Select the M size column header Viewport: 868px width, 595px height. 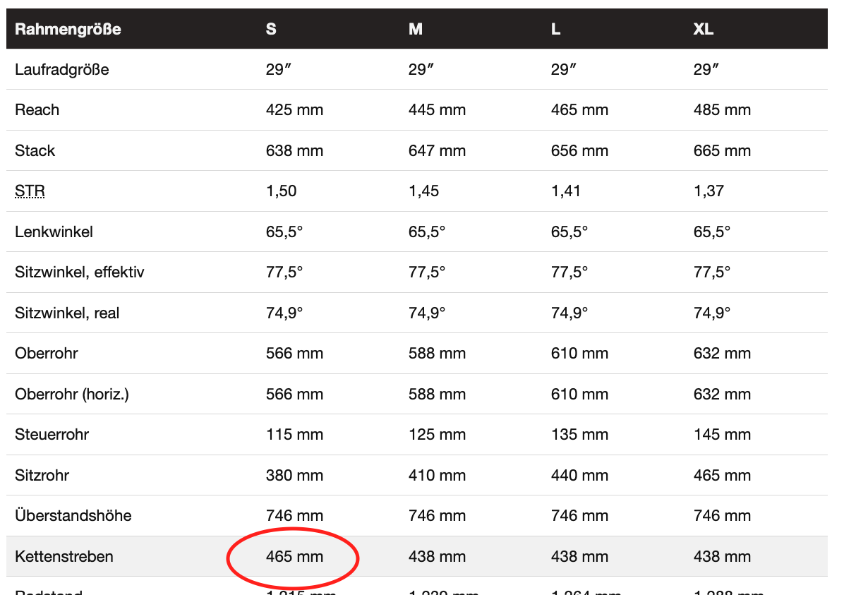[x=416, y=29]
